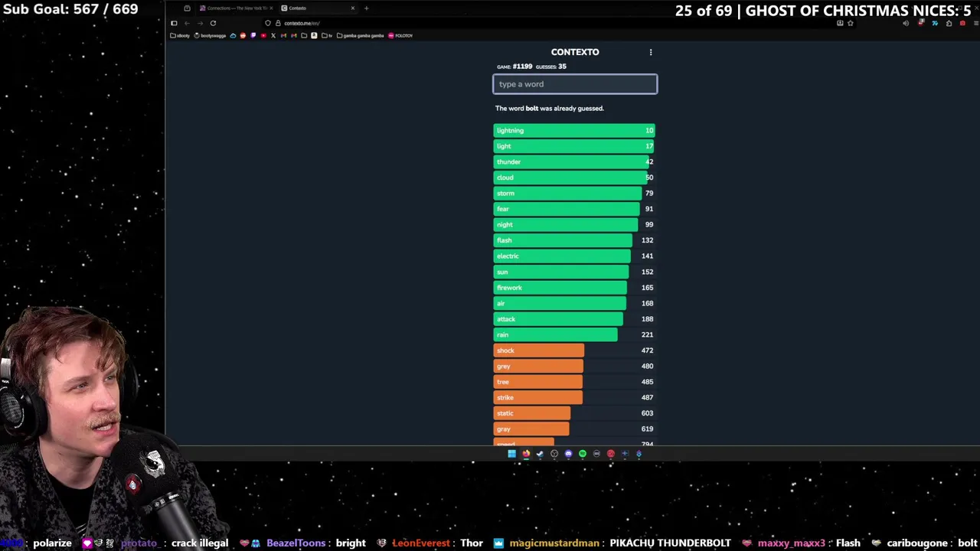Click the 'storm' guess row
Viewport: 980px width, 551px height.
574,193
